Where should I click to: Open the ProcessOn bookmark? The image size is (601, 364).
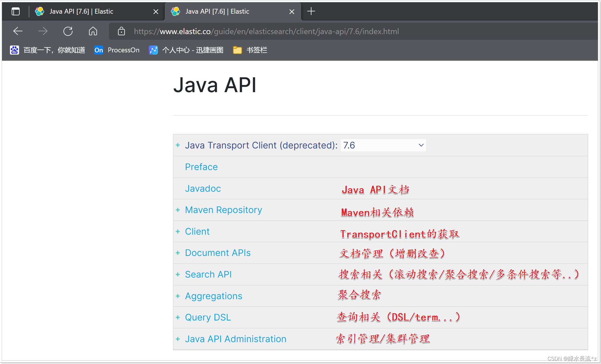tap(117, 50)
